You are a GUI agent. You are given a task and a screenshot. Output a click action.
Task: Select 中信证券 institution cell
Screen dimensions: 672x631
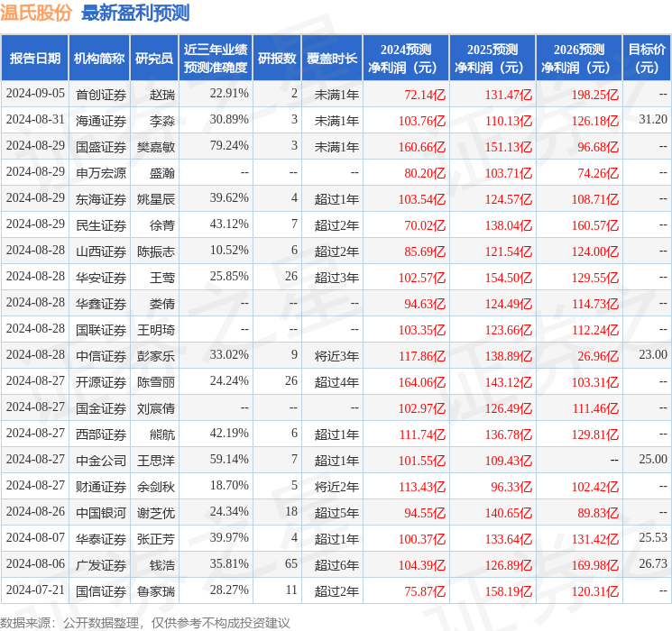point(101,356)
